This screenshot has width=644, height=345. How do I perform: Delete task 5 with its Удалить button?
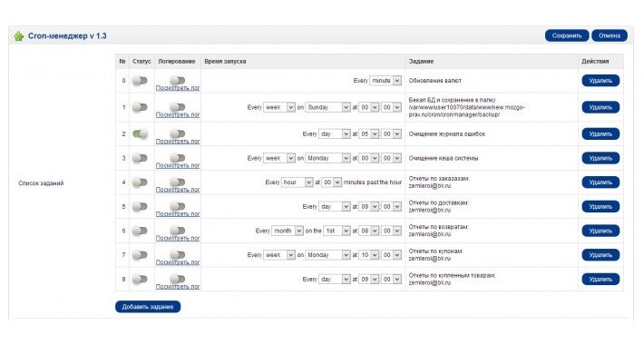click(x=600, y=207)
